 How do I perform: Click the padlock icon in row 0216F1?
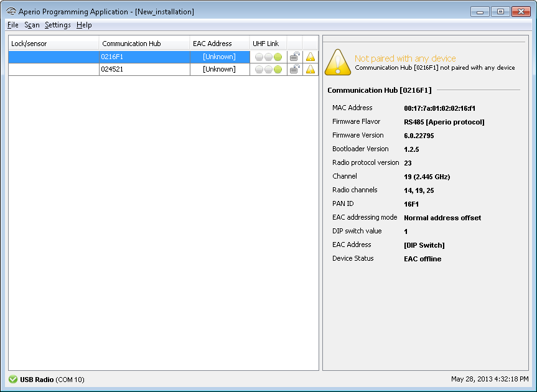click(294, 57)
